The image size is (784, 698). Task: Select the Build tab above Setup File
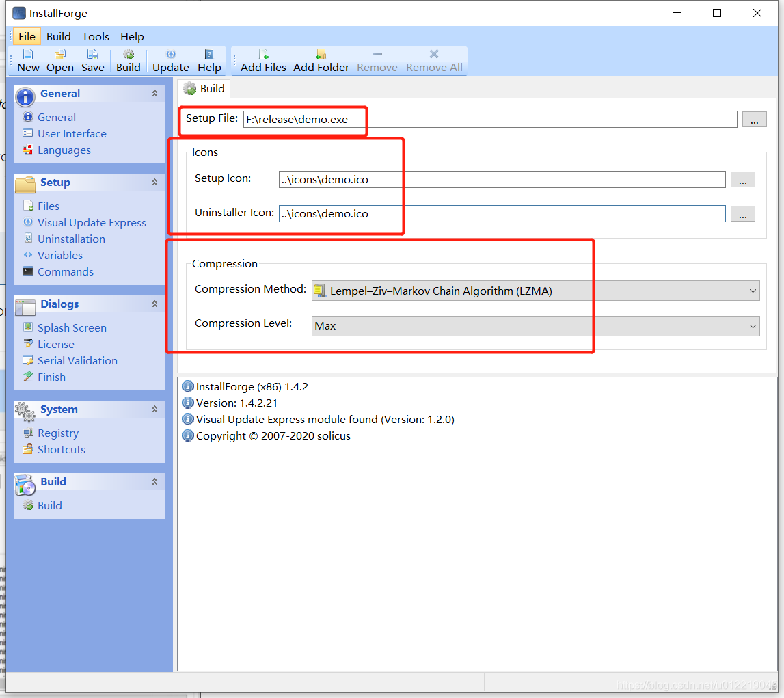[x=204, y=88]
